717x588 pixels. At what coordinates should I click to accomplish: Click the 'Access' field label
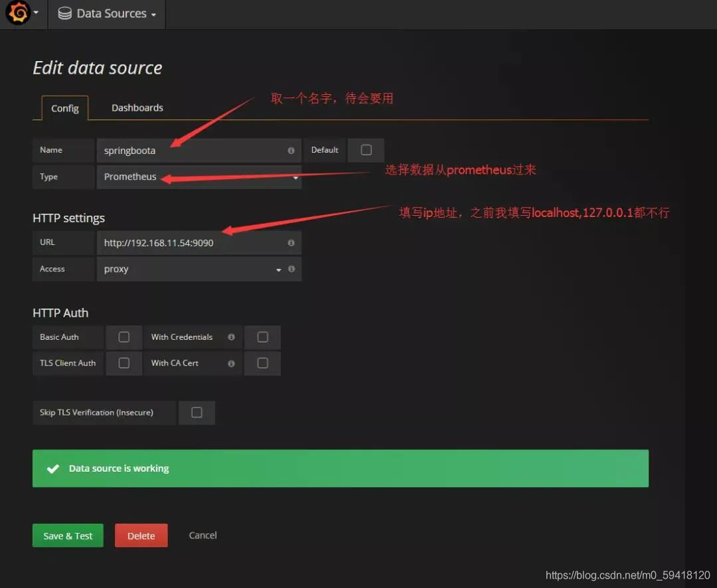[x=52, y=269]
